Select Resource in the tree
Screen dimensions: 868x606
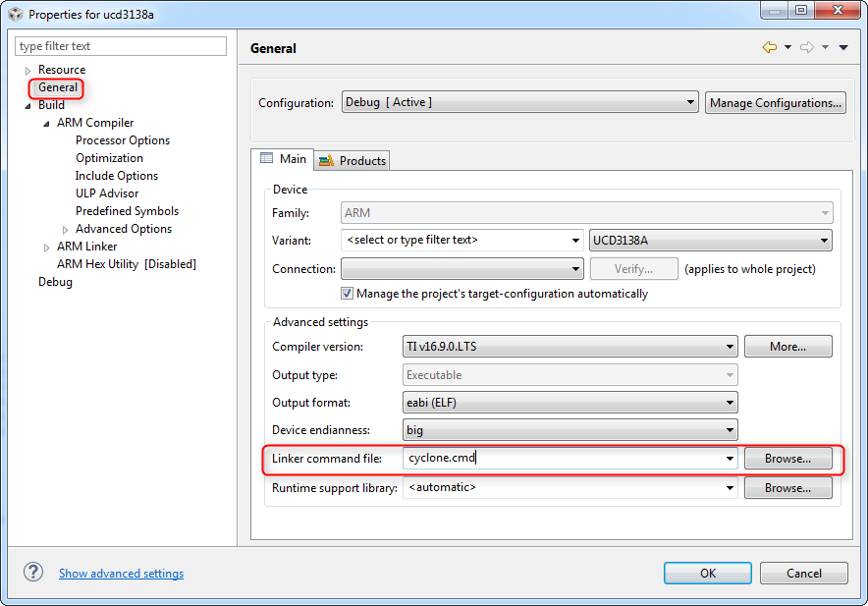(x=62, y=70)
